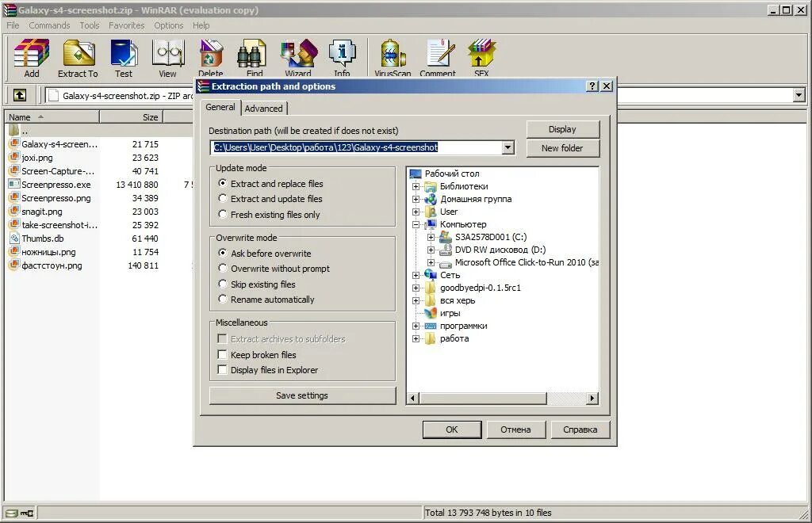Click the disk/key icon in status bar
This screenshot has width=812, height=523.
[20, 513]
